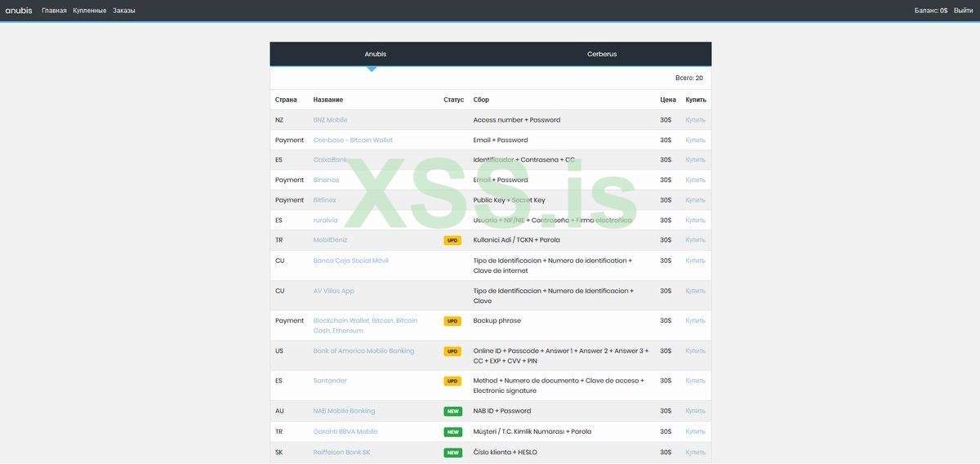This screenshot has height=464, width=980.
Task: Select the Anubis tab
Action: click(x=376, y=54)
